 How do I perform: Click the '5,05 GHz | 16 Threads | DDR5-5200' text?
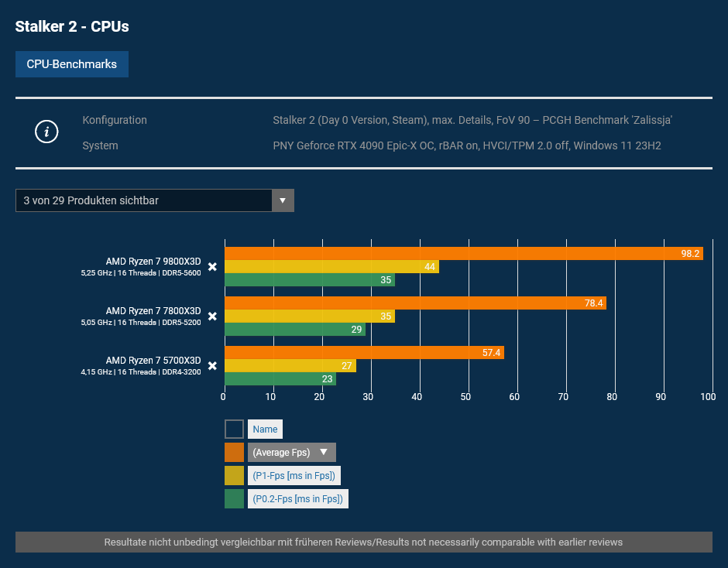point(141,323)
